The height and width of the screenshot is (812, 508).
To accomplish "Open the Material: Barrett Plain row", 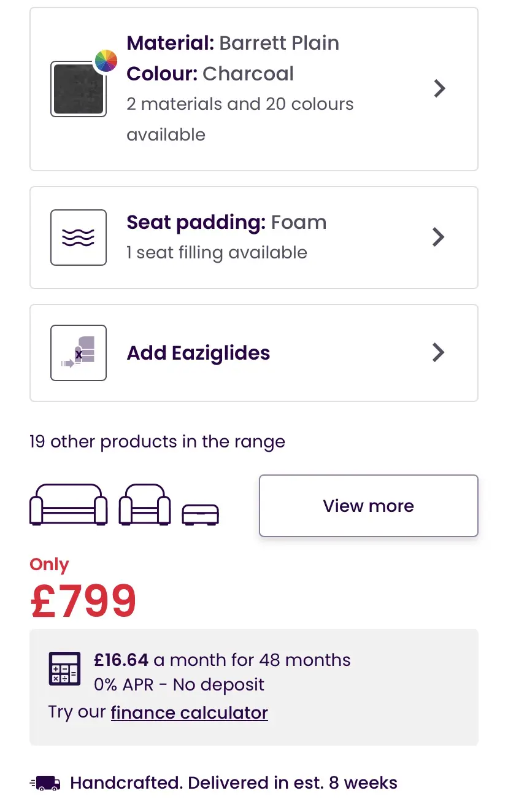I will coord(233,43).
